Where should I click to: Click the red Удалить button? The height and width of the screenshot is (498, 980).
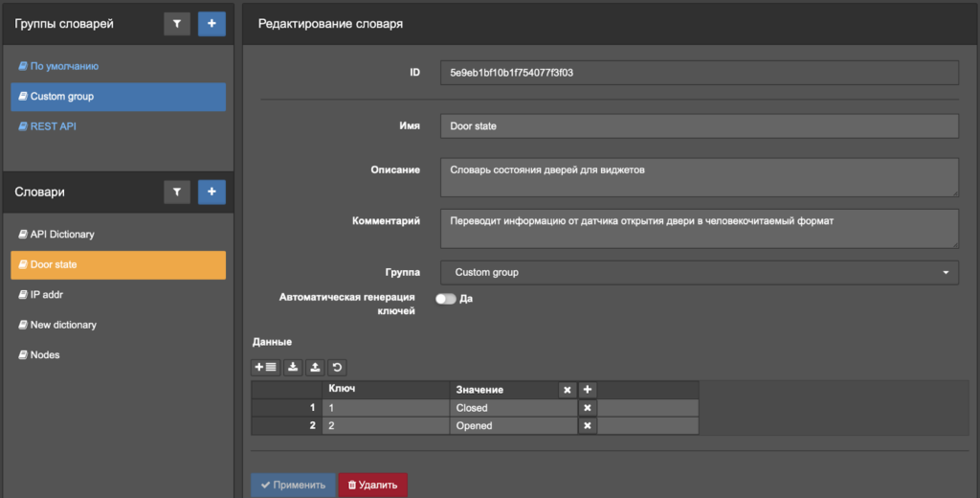(x=372, y=486)
